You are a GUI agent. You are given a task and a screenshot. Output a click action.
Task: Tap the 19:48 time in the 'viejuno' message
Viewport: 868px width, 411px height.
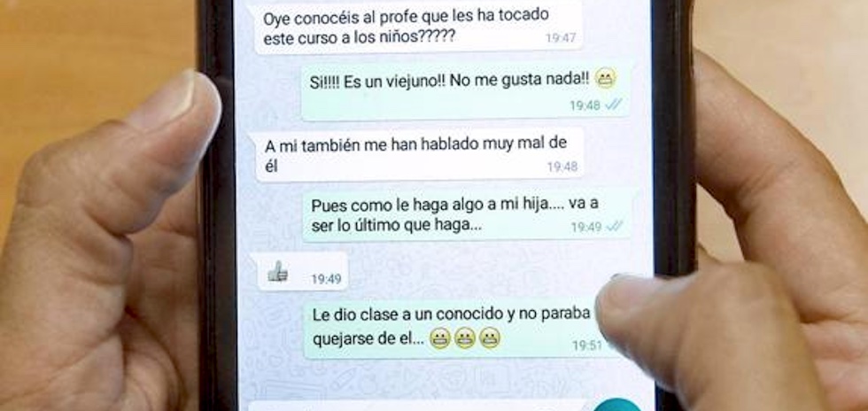click(585, 105)
